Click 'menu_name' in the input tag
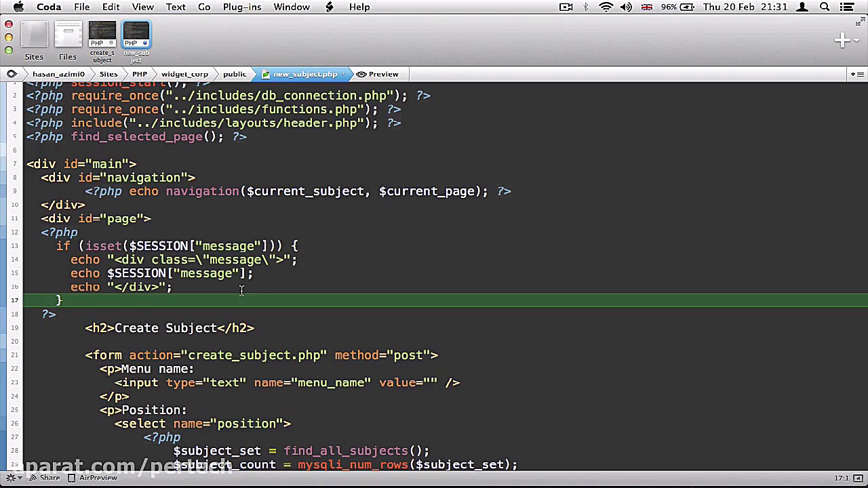The width and height of the screenshot is (868, 488). 330,383
